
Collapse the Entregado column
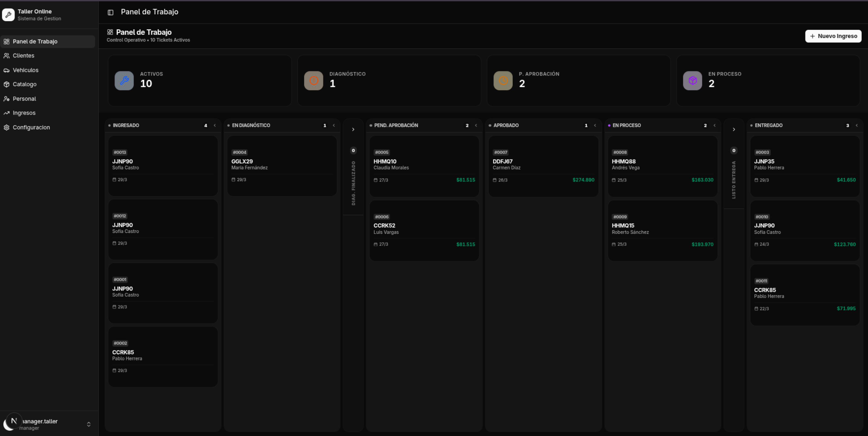[x=857, y=125]
